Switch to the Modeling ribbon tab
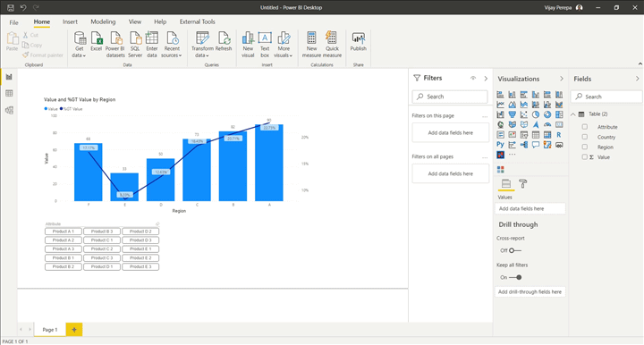 coord(103,21)
